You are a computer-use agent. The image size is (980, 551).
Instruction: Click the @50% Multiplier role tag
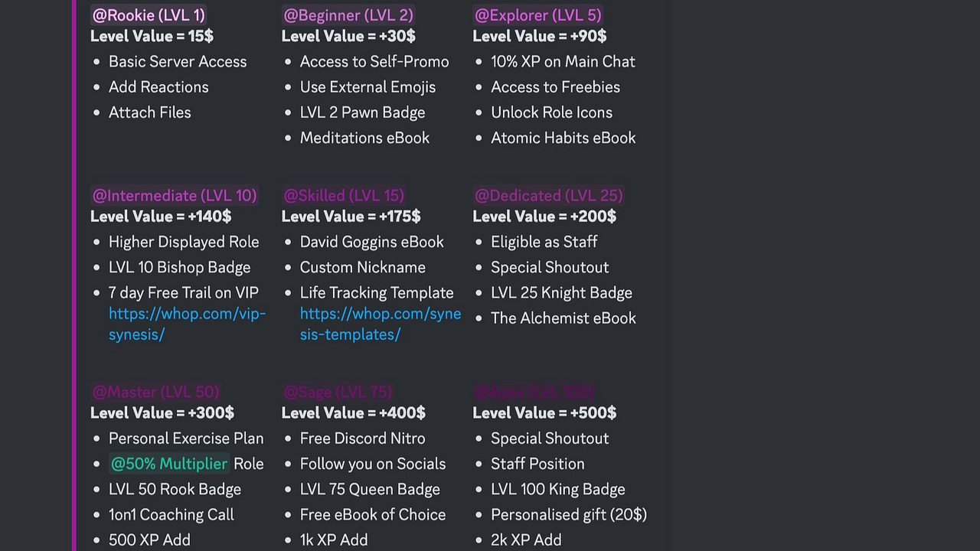pos(169,464)
